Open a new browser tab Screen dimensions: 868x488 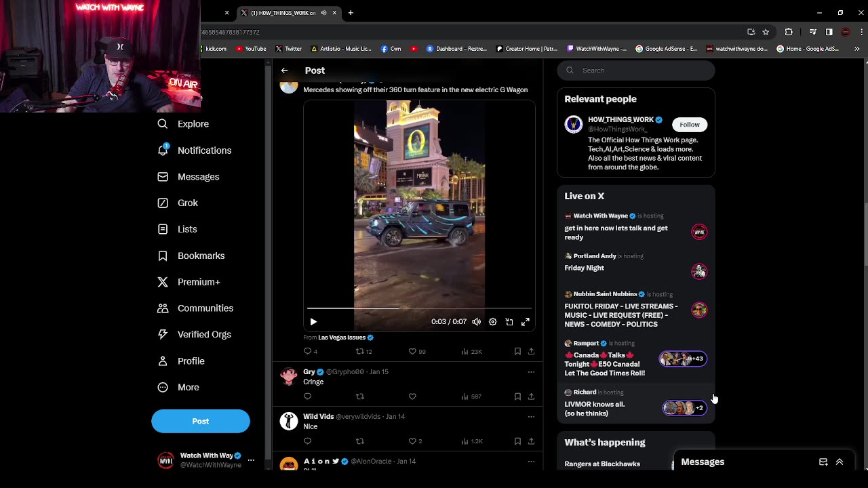351,13
